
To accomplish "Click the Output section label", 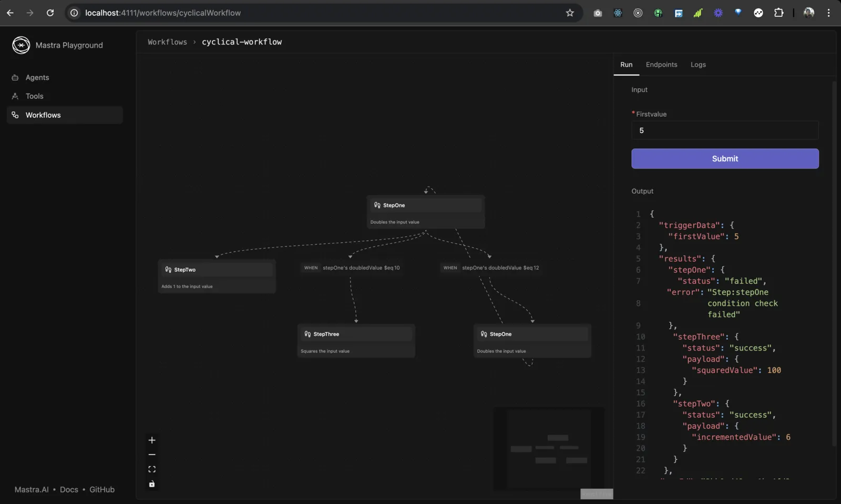I will [x=642, y=191].
